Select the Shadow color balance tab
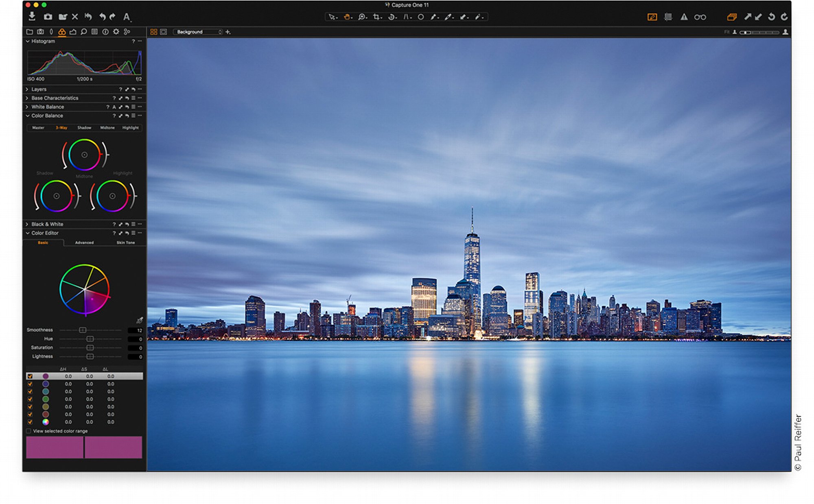The width and height of the screenshot is (814, 504). pyautogui.click(x=84, y=128)
